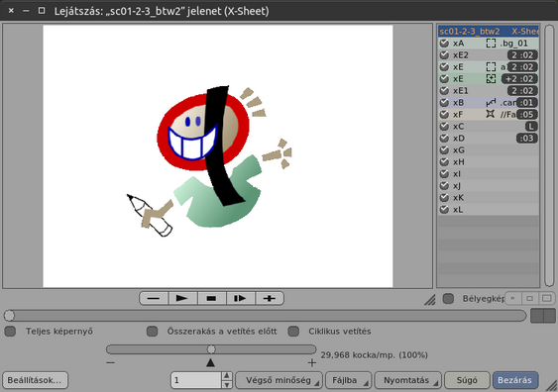
Task: Click the minus button in the playback controls
Action: 154,298
